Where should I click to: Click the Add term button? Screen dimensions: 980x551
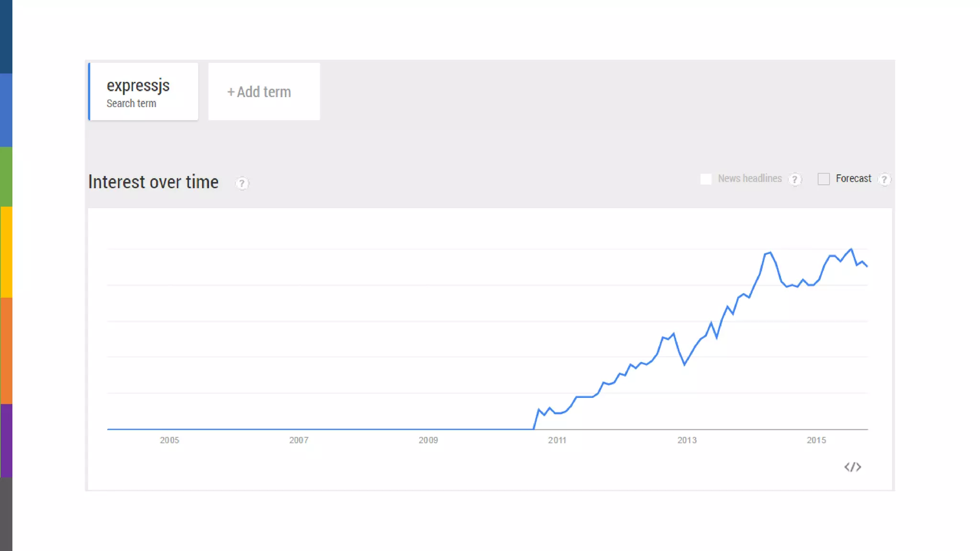click(264, 91)
